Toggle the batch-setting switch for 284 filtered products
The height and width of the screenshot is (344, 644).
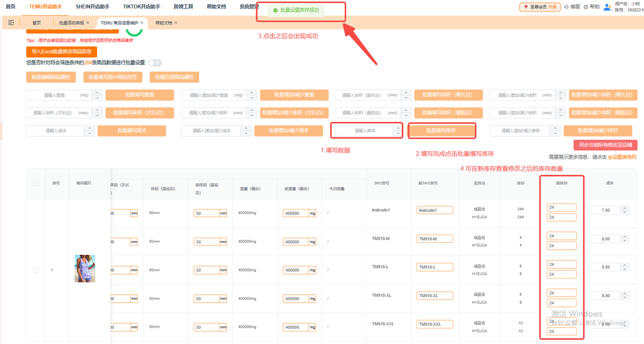click(154, 63)
